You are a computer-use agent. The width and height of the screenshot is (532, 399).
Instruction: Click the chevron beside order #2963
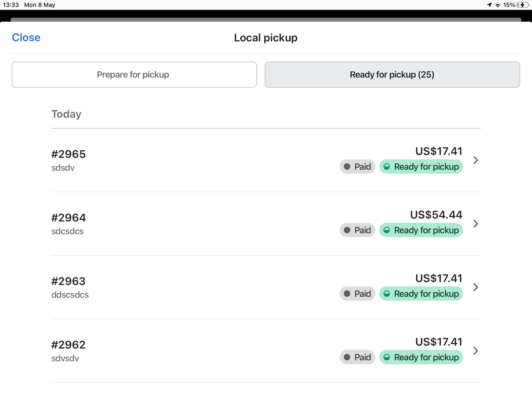click(x=476, y=287)
